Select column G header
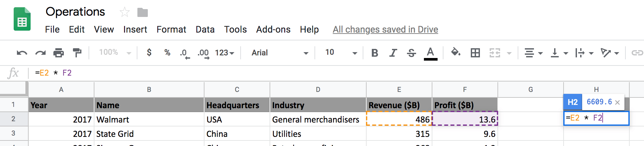 coord(531,90)
